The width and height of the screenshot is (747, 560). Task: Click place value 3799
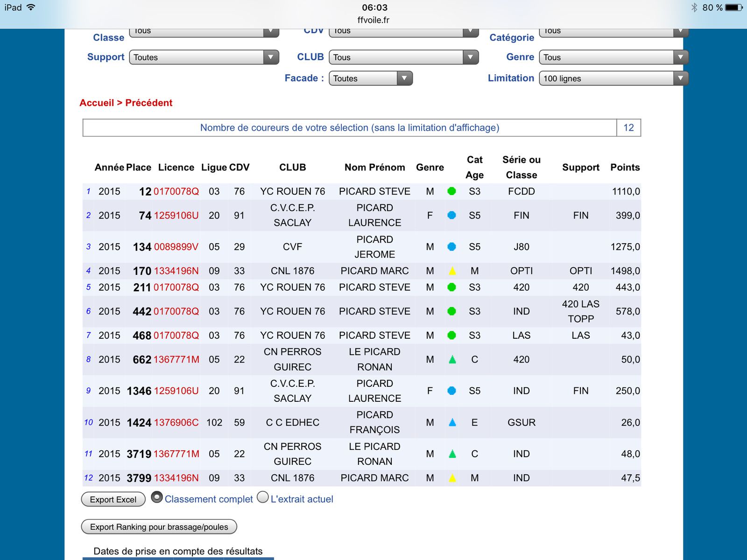(139, 478)
